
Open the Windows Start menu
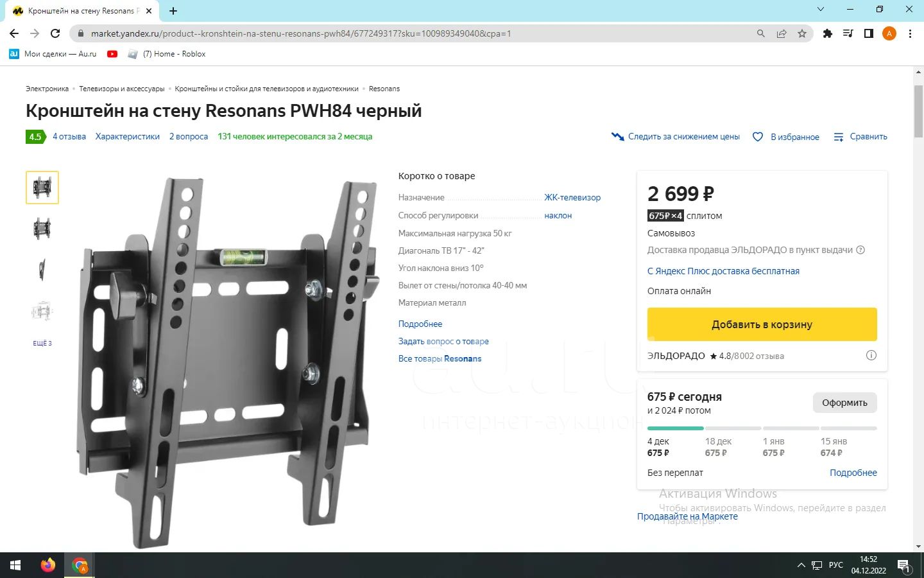point(15,565)
